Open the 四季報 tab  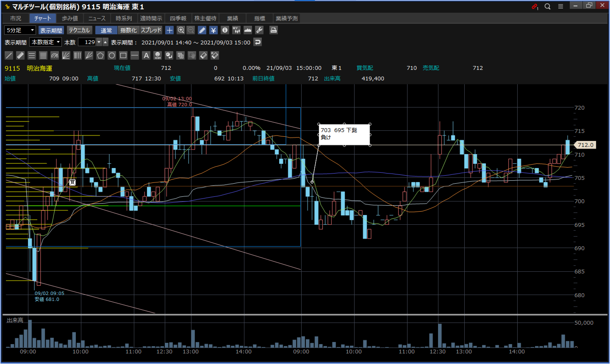(x=178, y=18)
